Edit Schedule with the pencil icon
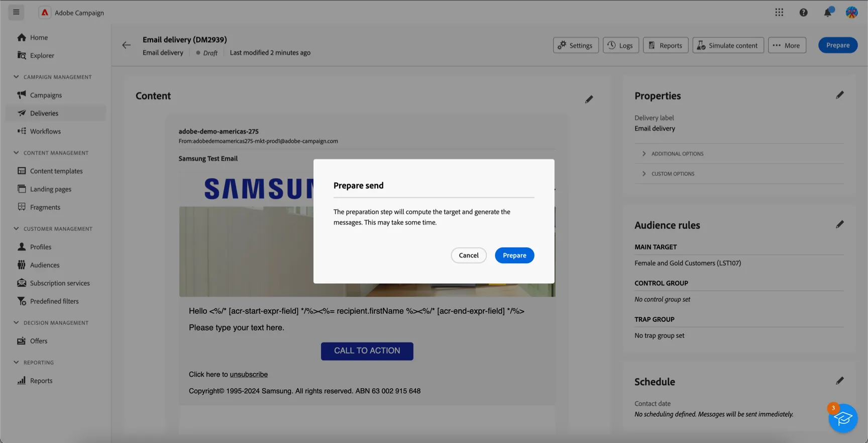The width and height of the screenshot is (868, 443). pyautogui.click(x=839, y=381)
